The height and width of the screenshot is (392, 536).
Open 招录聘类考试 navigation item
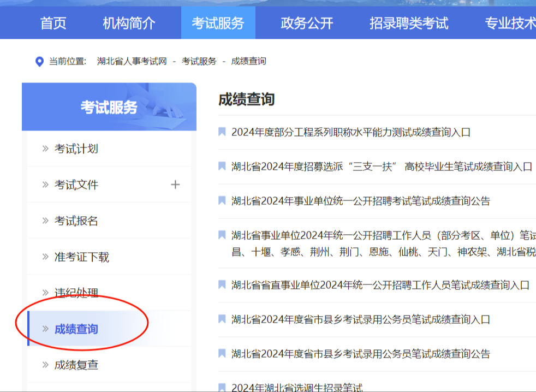click(409, 23)
